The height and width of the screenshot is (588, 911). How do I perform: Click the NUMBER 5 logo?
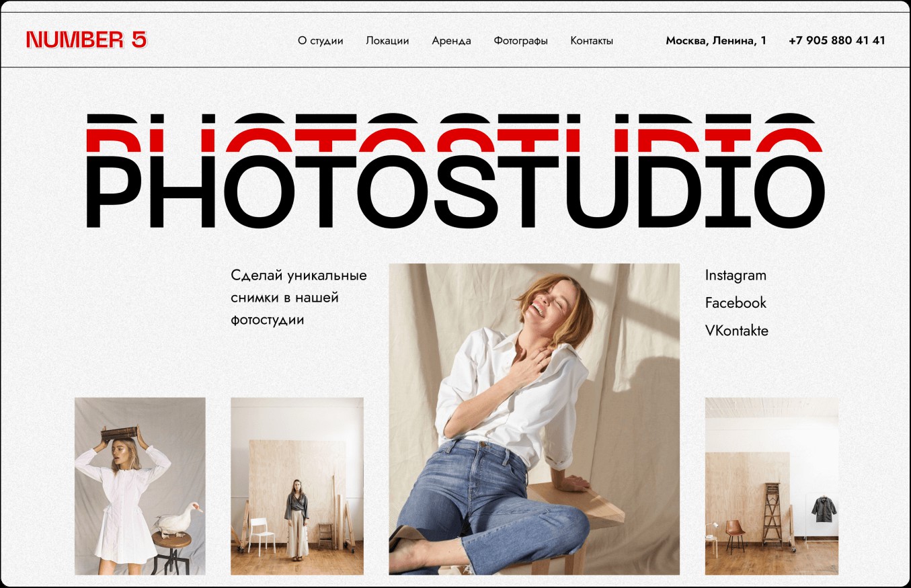[x=86, y=40]
